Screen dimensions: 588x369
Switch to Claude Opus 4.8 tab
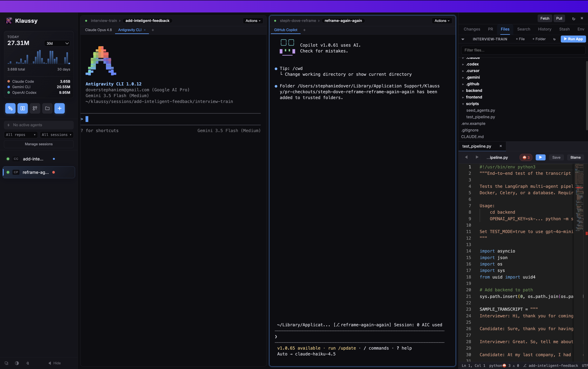[98, 30]
